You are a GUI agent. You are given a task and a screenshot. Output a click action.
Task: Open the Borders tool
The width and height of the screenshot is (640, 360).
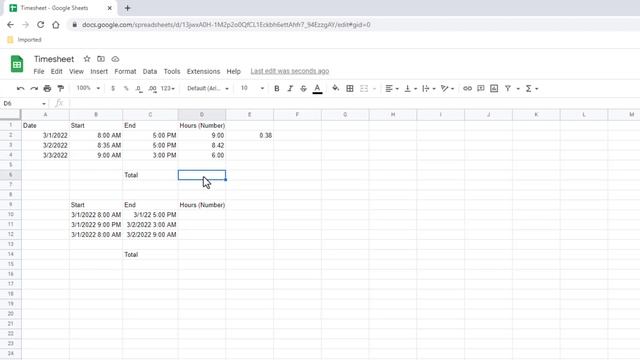350,89
